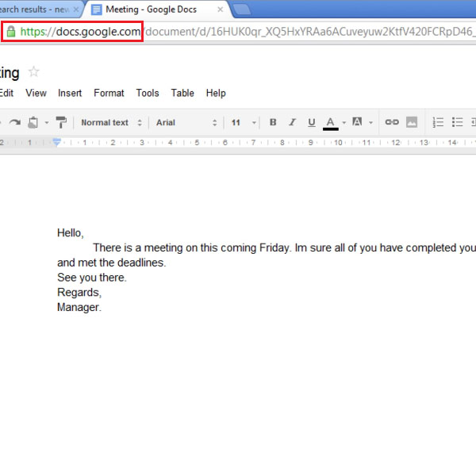This screenshot has width=476, height=476.
Task: Expand the highlight color dropdown arrow
Action: pyautogui.click(x=370, y=123)
